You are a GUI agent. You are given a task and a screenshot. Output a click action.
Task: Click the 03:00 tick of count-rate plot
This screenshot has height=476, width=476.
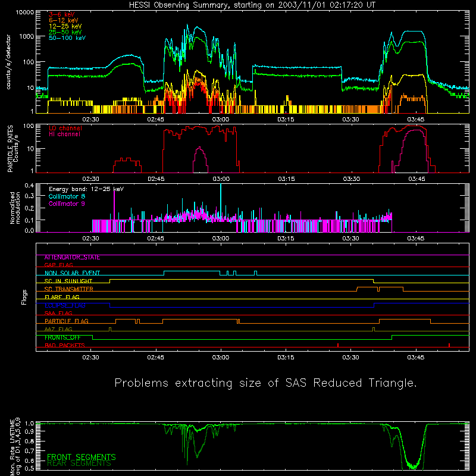point(221,120)
